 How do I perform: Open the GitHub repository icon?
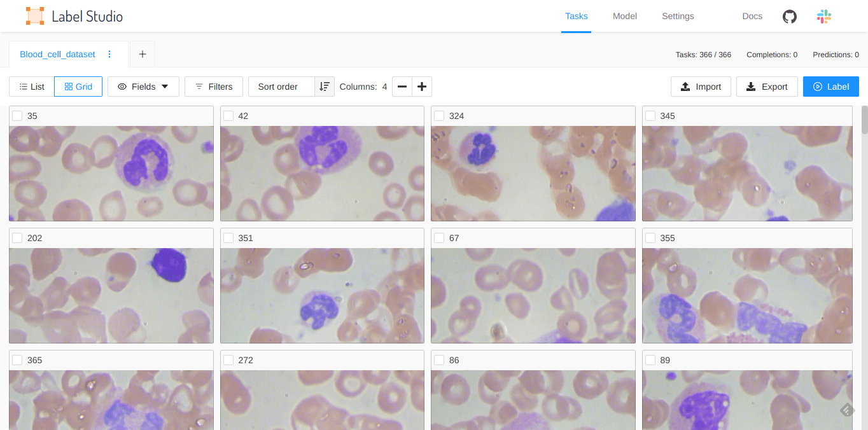tap(789, 17)
